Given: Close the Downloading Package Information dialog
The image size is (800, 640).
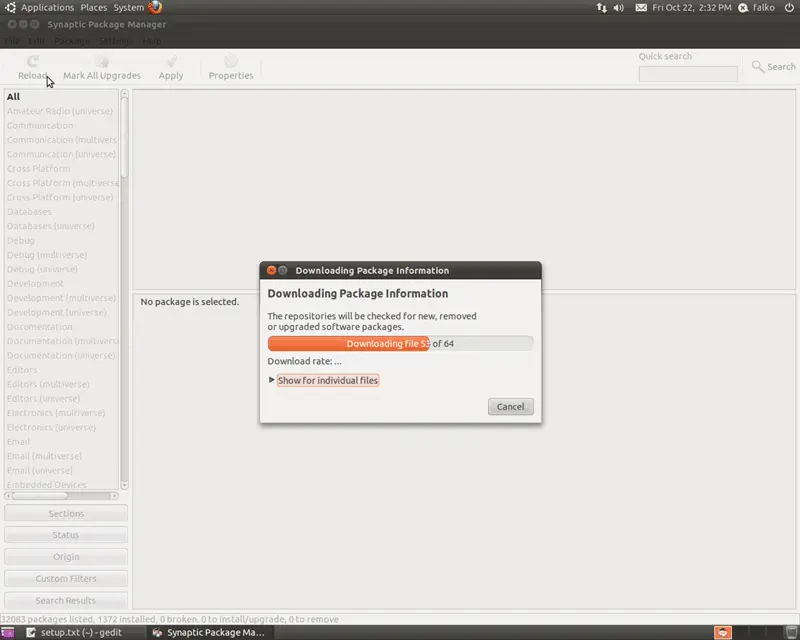Looking at the screenshot, I should pos(271,270).
